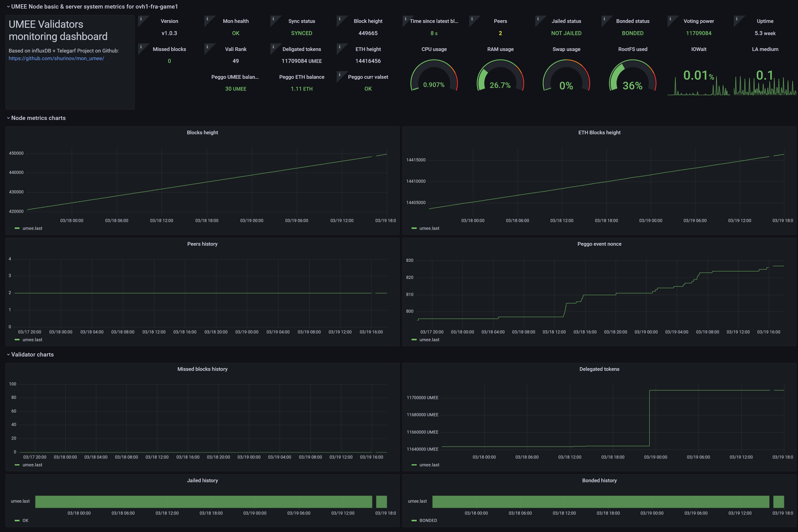Open the Peers history panel title menu
The image size is (798, 532).
click(202, 244)
